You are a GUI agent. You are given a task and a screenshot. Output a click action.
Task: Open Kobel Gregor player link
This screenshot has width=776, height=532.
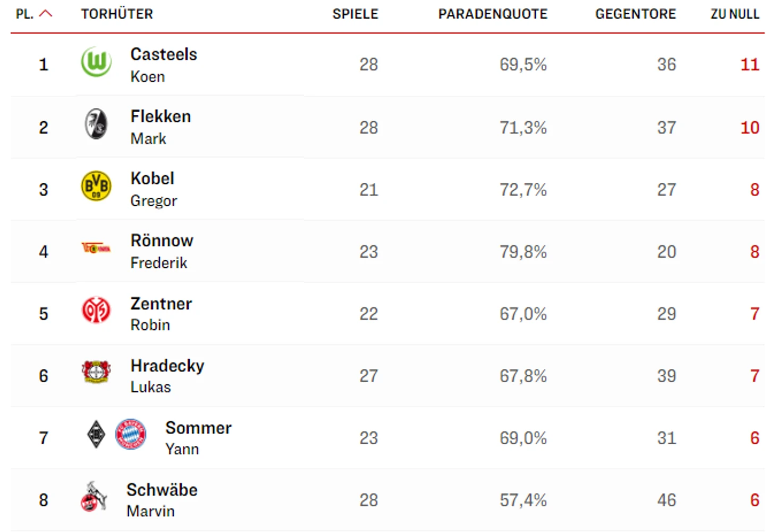(x=153, y=179)
